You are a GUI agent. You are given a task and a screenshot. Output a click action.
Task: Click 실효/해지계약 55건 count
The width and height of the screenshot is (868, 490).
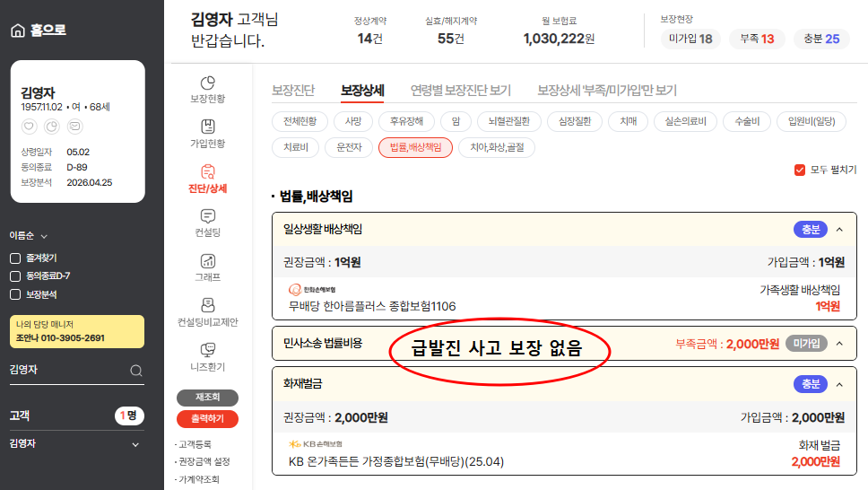pos(451,39)
